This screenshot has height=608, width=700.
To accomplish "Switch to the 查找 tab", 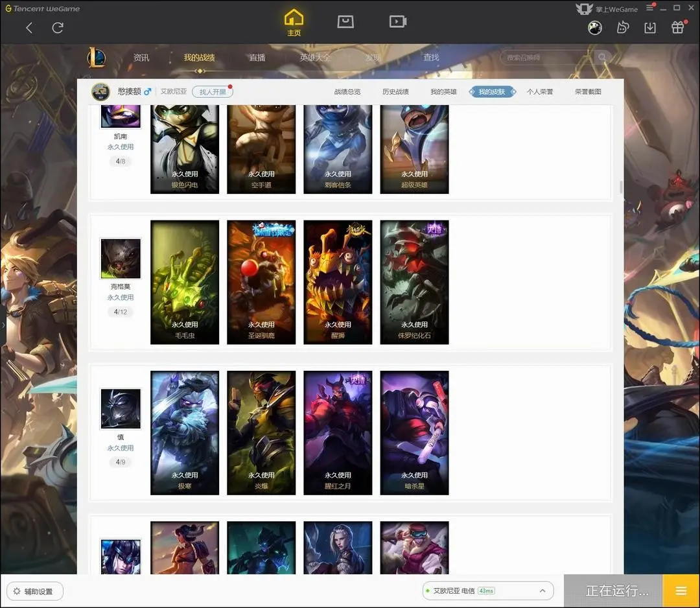I will 431,58.
